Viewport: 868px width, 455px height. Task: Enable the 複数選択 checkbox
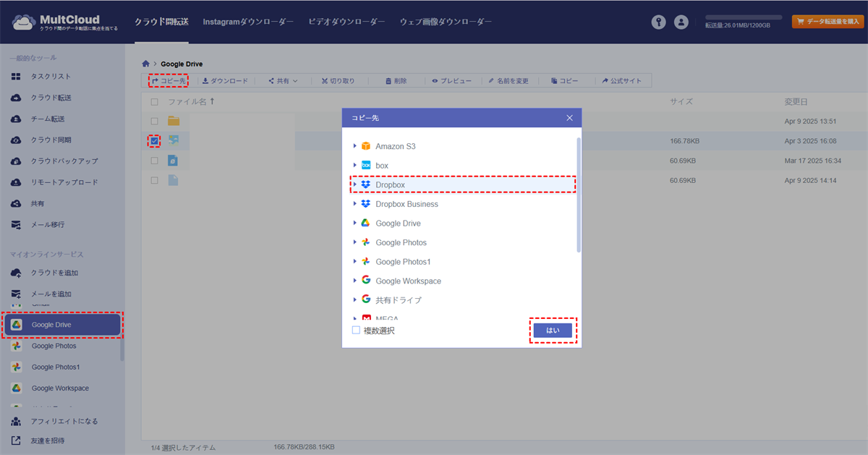coord(356,330)
